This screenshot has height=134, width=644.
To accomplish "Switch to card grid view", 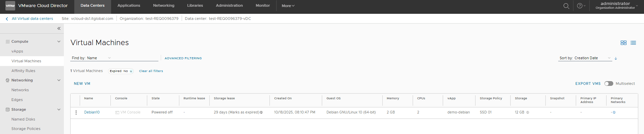I will 623,43.
